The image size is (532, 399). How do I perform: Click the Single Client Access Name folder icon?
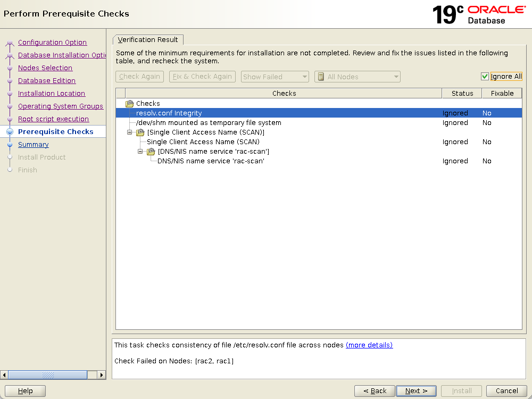coord(140,132)
